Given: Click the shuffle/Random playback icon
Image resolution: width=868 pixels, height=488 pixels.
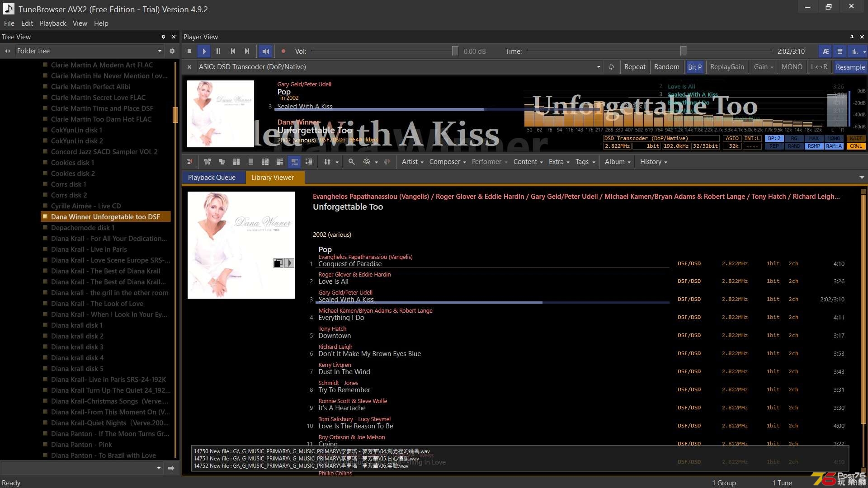Looking at the screenshot, I should [666, 67].
